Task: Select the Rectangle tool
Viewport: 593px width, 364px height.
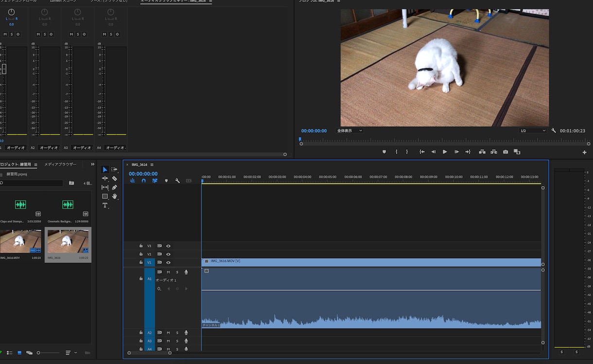Action: pyautogui.click(x=105, y=196)
